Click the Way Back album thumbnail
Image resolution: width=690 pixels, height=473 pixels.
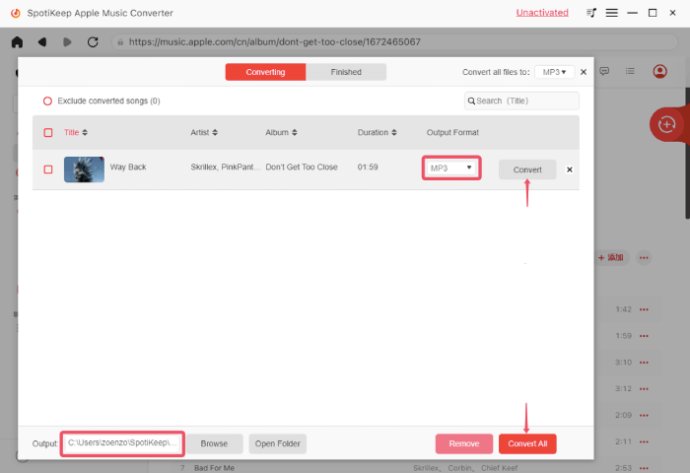click(84, 169)
